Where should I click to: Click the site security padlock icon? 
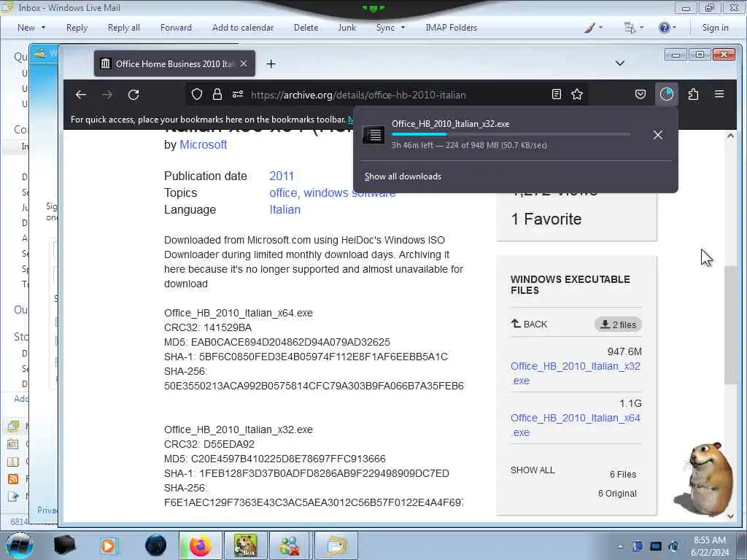tap(217, 94)
